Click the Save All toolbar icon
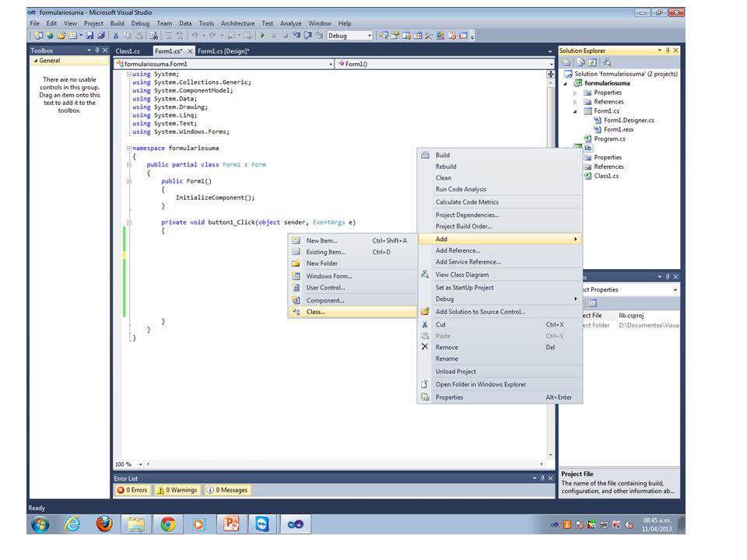 (101, 36)
